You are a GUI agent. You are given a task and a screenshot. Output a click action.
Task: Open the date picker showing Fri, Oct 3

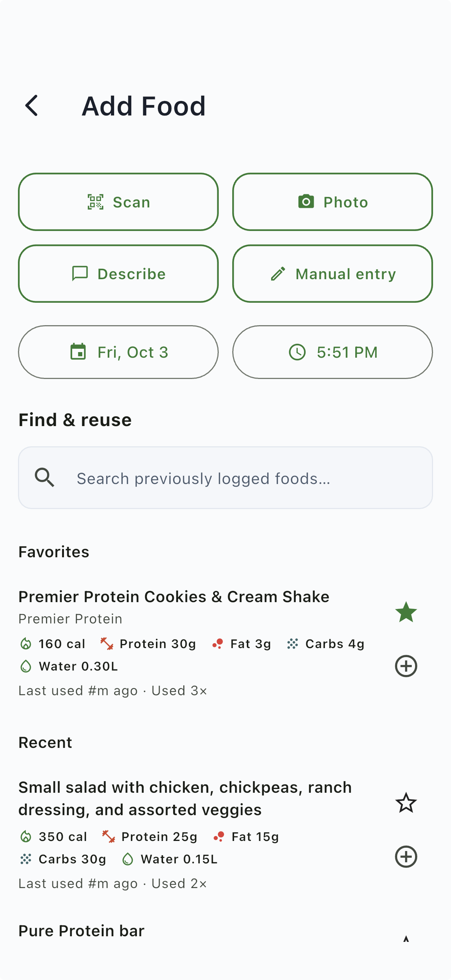point(119,352)
